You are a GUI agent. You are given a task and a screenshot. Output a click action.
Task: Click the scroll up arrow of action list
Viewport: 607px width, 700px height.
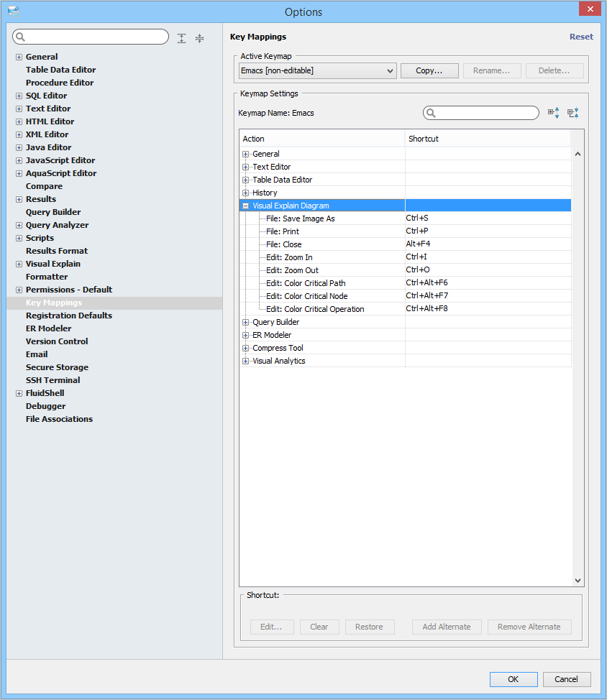[x=578, y=154]
